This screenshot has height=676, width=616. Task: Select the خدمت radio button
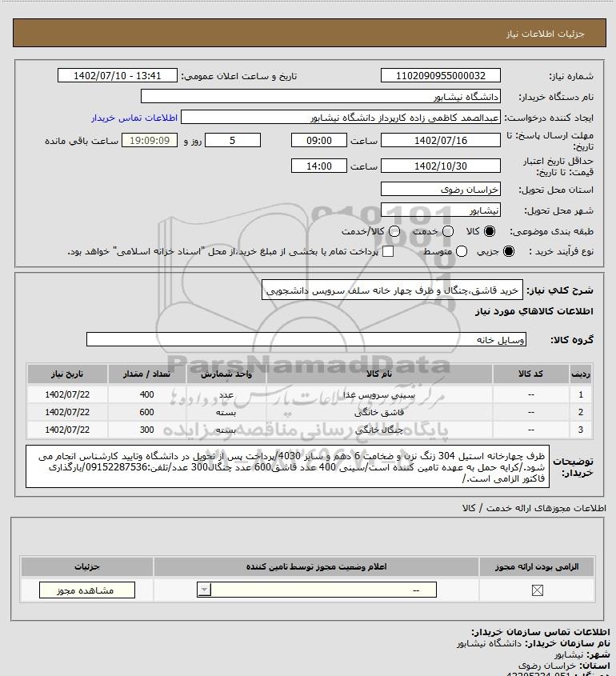448,231
